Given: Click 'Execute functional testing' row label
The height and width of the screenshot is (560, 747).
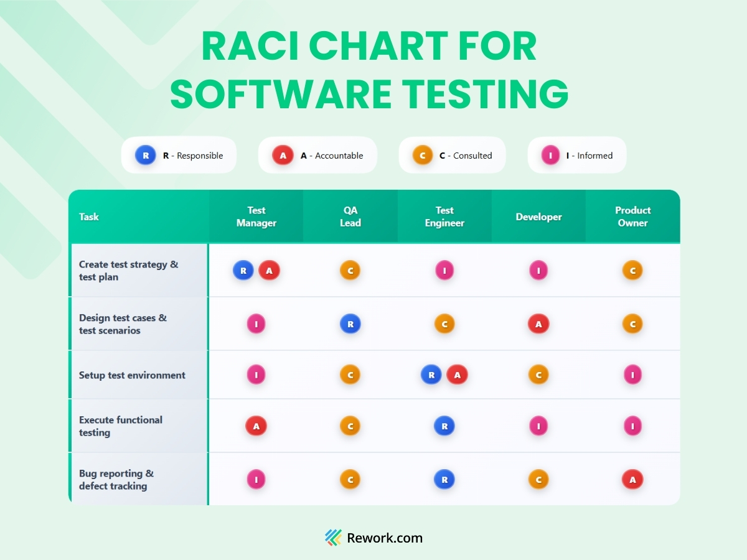Looking at the screenshot, I should pyautogui.click(x=121, y=426).
